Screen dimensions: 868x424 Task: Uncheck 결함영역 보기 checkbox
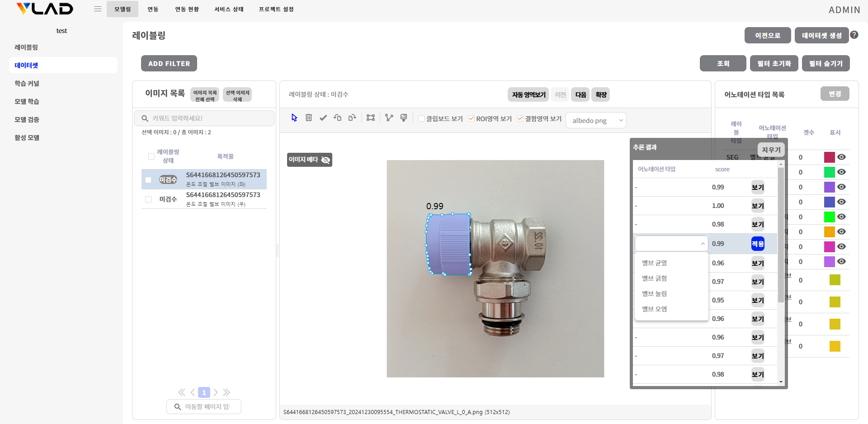pyautogui.click(x=520, y=118)
